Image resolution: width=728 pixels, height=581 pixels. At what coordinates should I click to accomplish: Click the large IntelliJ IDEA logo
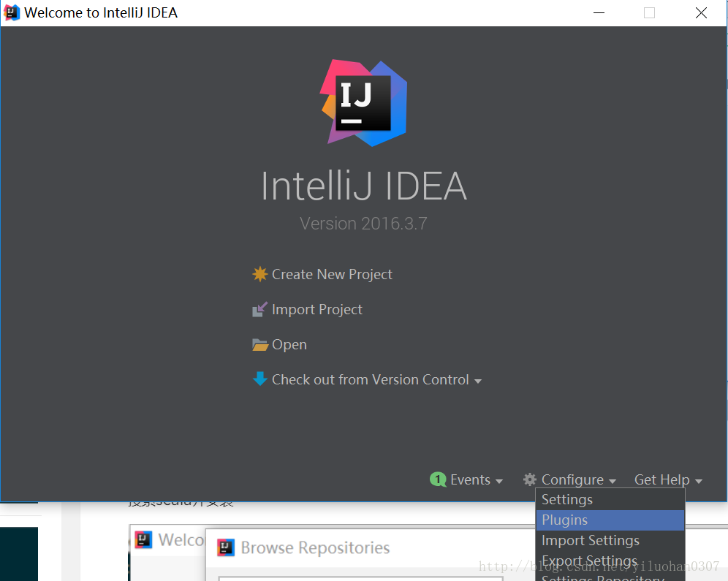pyautogui.click(x=364, y=102)
